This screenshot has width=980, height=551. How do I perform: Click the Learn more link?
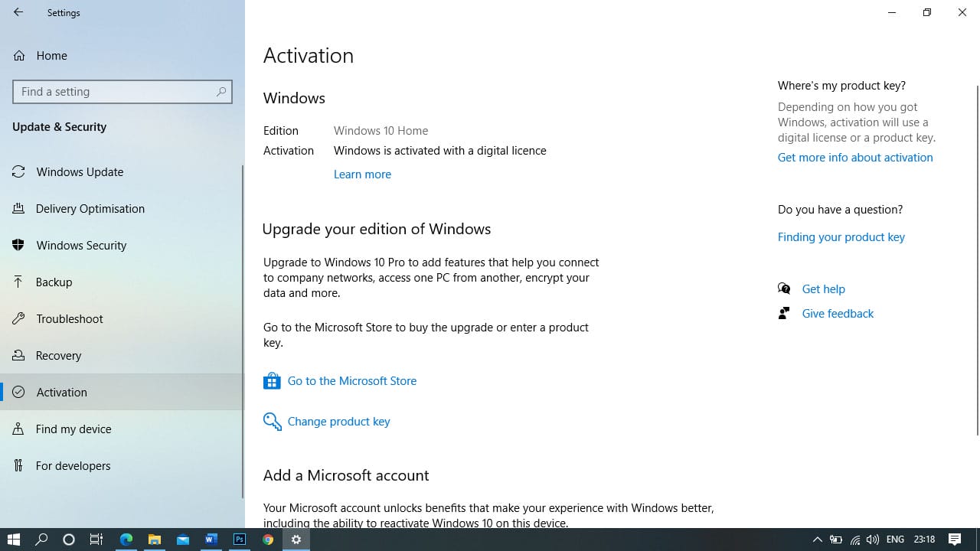[362, 174]
